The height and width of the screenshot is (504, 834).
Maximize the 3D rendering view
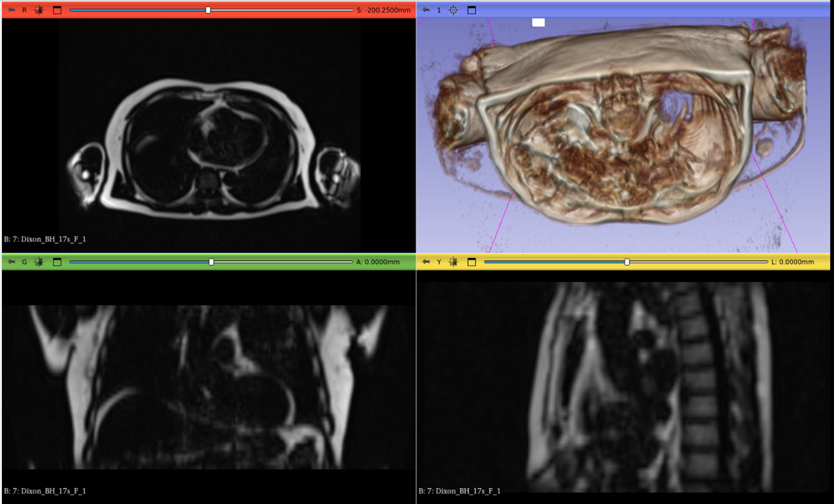tap(472, 10)
